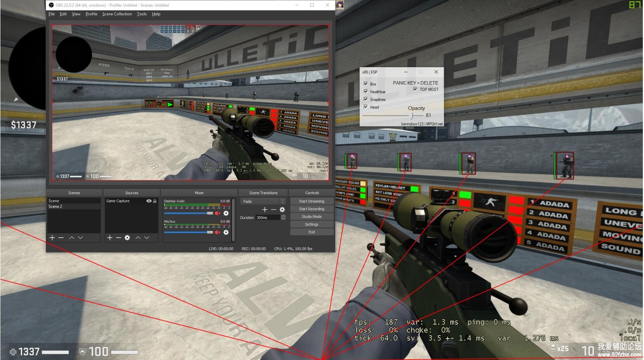Open the Edit menu in OBS

[x=63, y=14]
